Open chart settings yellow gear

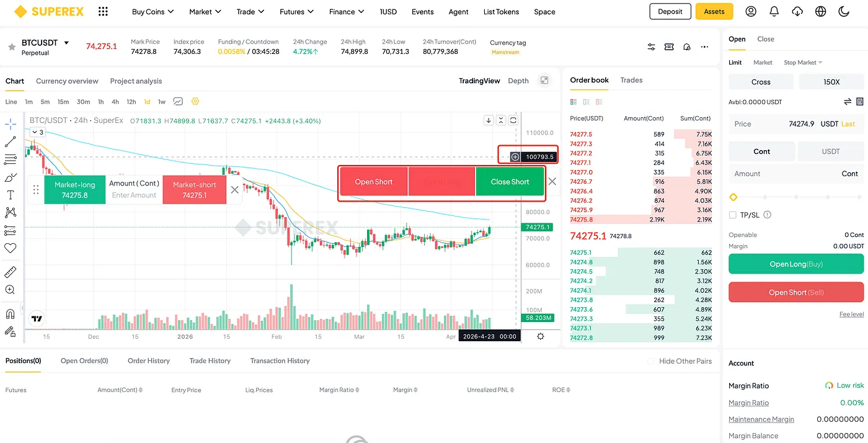coord(195,102)
